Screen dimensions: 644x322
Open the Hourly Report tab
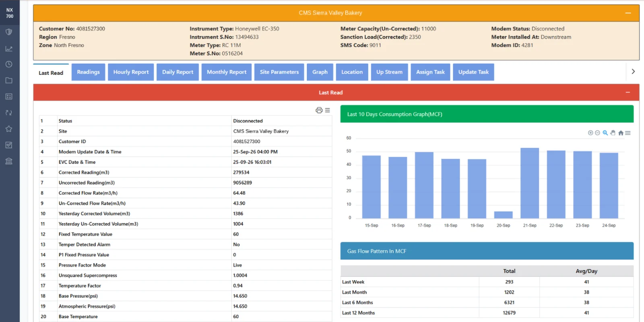point(131,72)
